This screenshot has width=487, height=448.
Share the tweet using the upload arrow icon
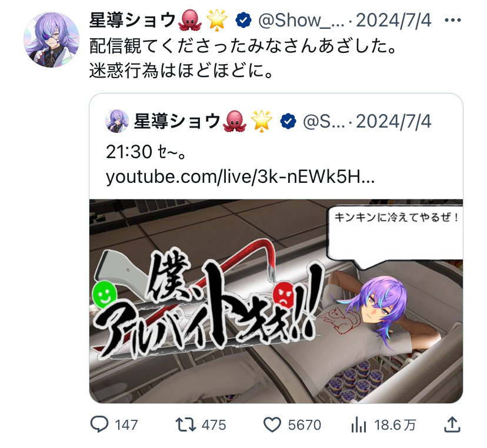pos(452,424)
